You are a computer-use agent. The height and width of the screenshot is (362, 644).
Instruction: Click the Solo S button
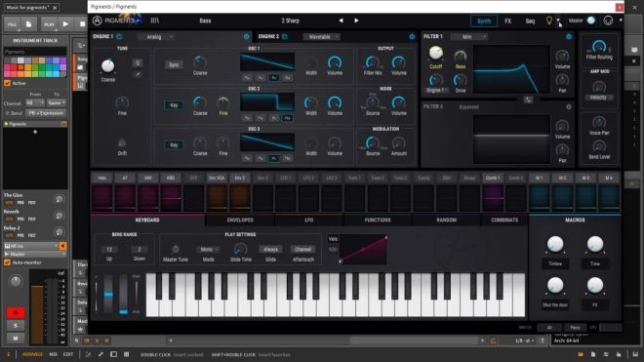pyautogui.click(x=16, y=326)
